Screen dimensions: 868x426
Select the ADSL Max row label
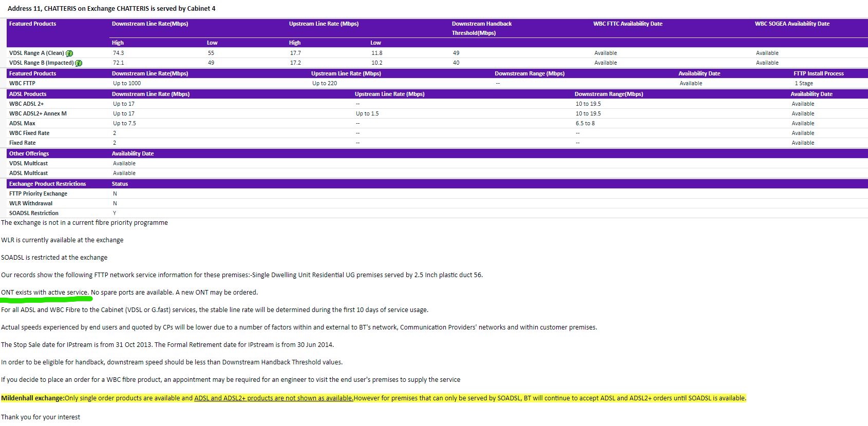(x=22, y=123)
